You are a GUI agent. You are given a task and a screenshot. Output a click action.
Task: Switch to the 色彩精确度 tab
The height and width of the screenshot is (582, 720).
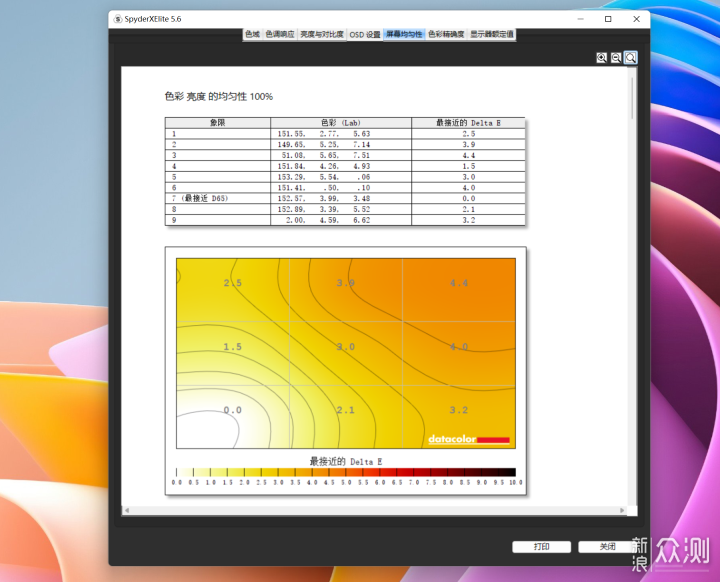(446, 34)
